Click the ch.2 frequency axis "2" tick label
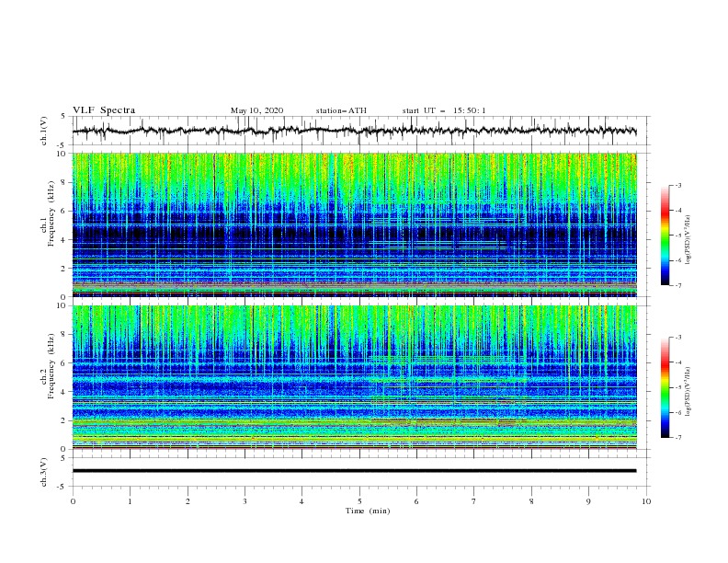This screenshot has height=563, width=728. (63, 420)
